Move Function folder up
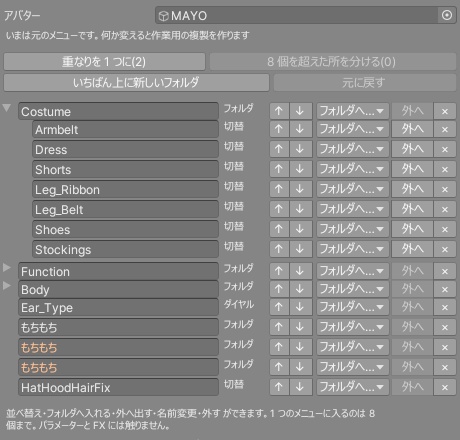 [x=279, y=271]
